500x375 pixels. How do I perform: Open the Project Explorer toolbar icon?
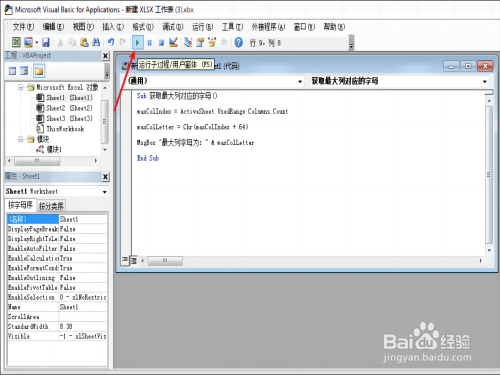pyautogui.click(x=188, y=42)
